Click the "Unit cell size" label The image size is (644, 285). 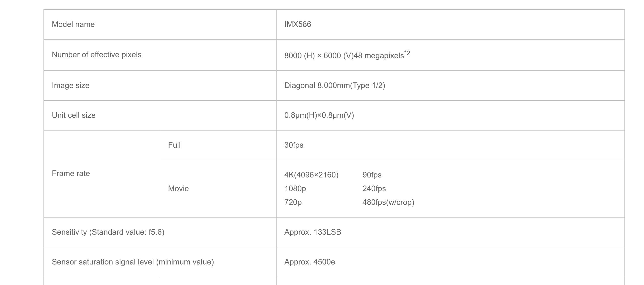(x=74, y=115)
